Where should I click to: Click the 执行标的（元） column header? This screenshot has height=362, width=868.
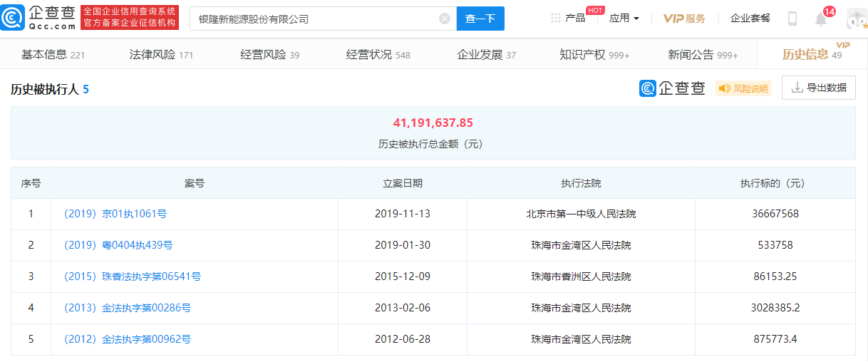click(775, 183)
